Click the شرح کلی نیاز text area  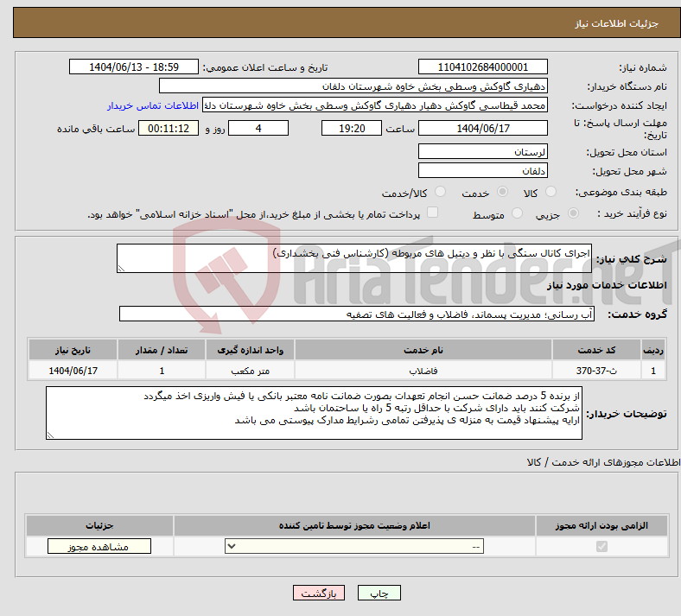click(354, 258)
